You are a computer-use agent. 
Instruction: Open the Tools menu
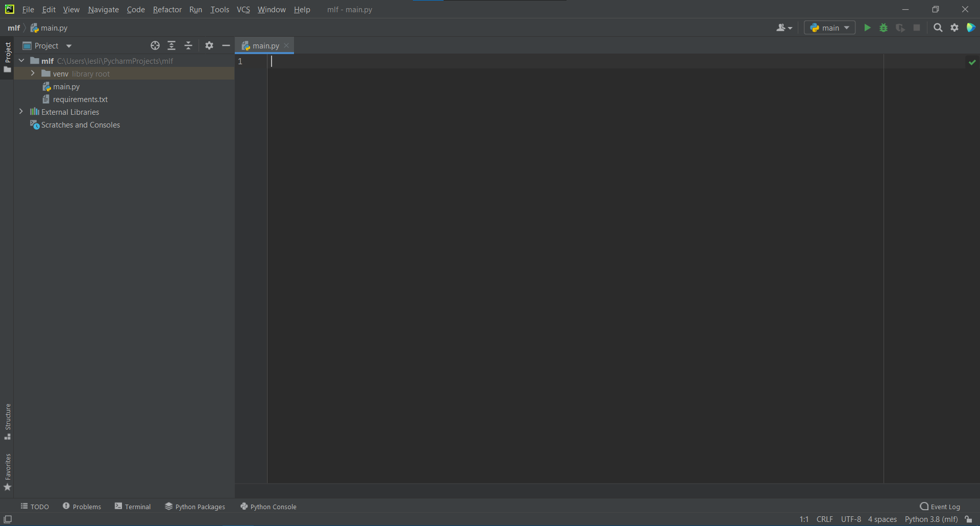click(219, 10)
